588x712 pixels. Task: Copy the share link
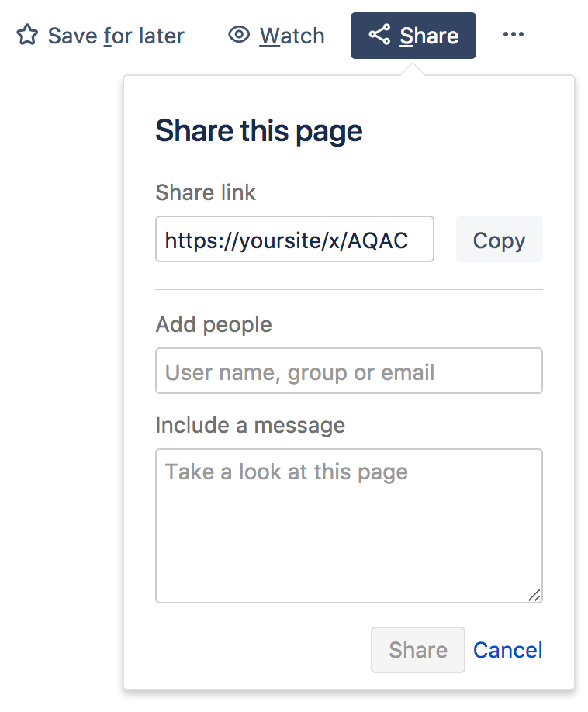[499, 240]
